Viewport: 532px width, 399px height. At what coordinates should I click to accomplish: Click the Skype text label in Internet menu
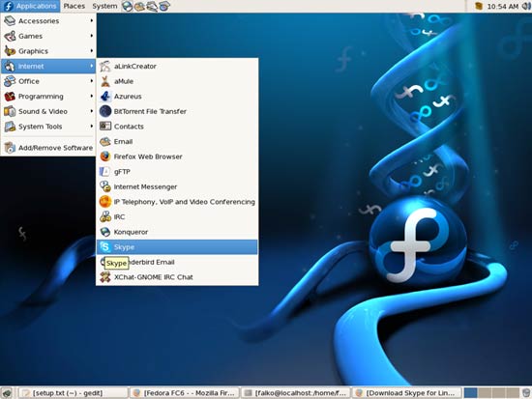tap(124, 247)
